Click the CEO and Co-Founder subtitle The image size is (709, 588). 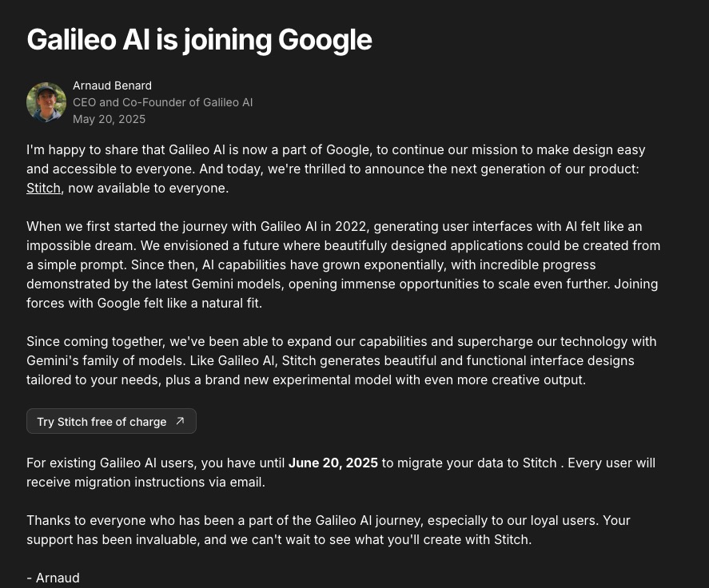coord(163,102)
